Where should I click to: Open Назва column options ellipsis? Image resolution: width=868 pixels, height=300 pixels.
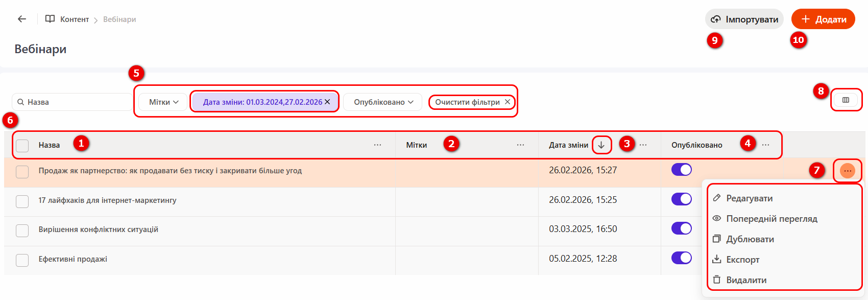coord(377,145)
